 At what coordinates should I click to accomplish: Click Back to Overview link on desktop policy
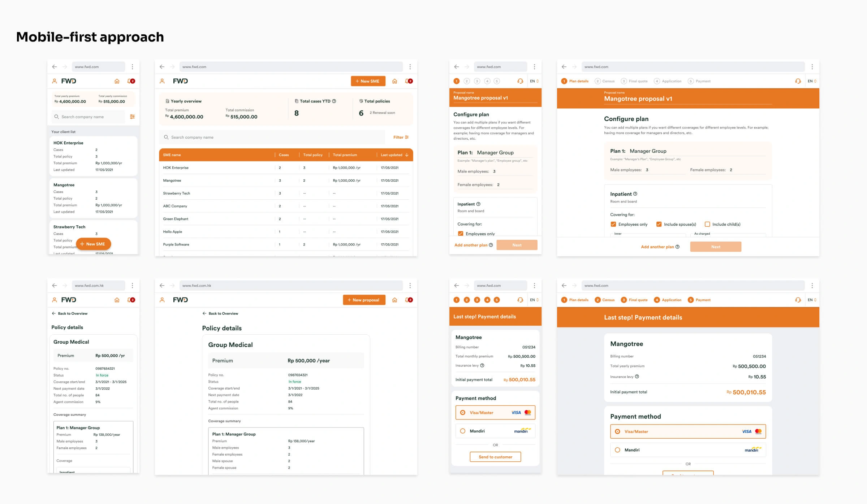pyautogui.click(x=220, y=313)
